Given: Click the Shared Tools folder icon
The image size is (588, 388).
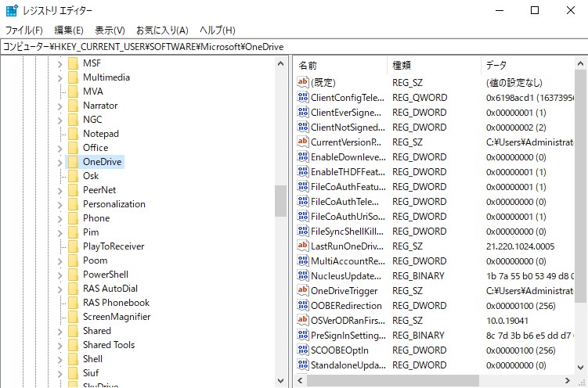Looking at the screenshot, I should tap(73, 345).
